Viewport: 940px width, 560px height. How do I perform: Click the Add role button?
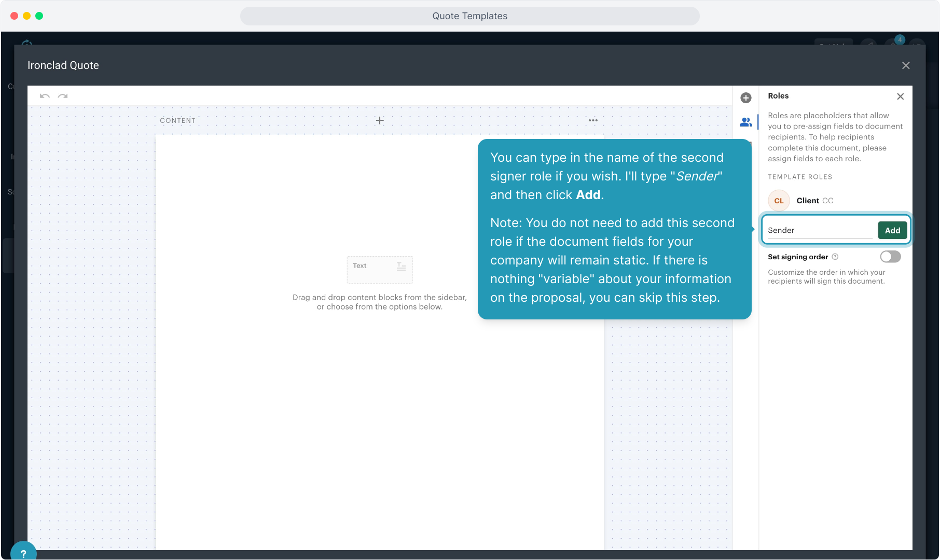coord(892,230)
